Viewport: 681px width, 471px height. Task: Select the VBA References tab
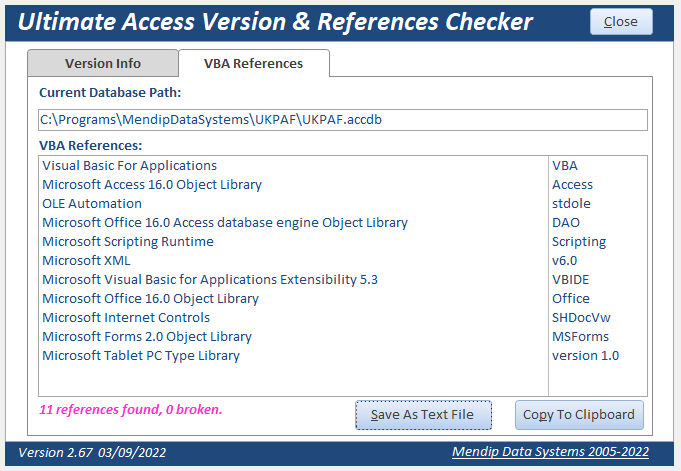point(253,63)
